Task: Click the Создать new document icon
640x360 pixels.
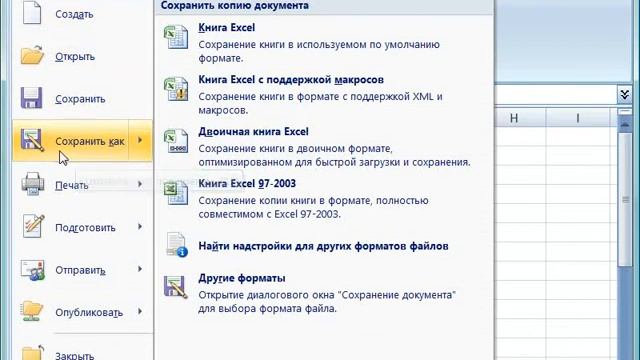Action: click(x=32, y=12)
